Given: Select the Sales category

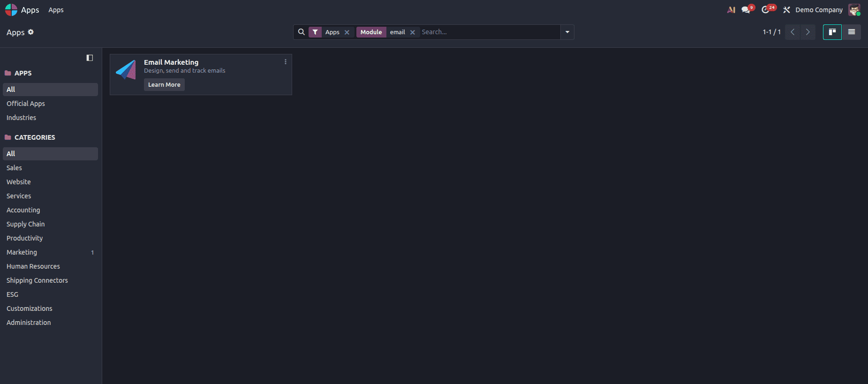Looking at the screenshot, I should point(50,168).
